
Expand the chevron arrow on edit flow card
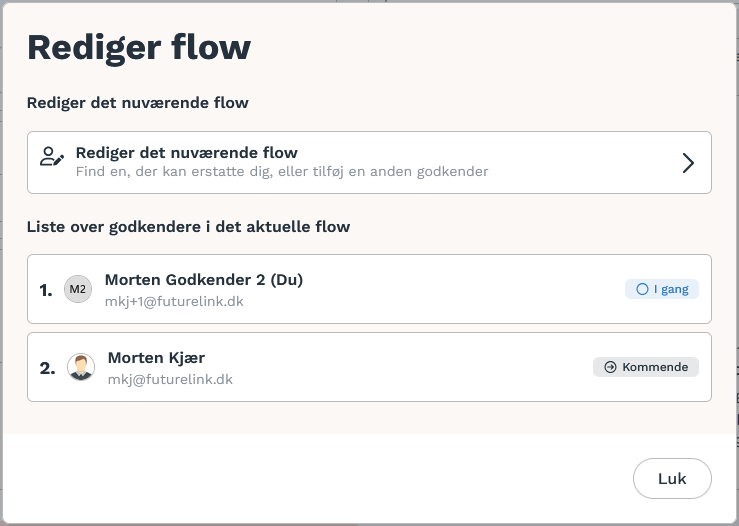(688, 163)
